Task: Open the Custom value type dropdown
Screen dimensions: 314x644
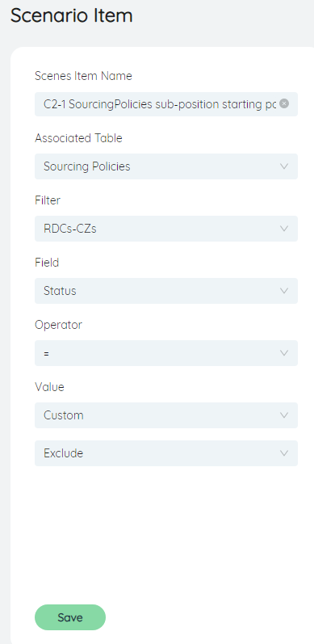Action: [166, 415]
